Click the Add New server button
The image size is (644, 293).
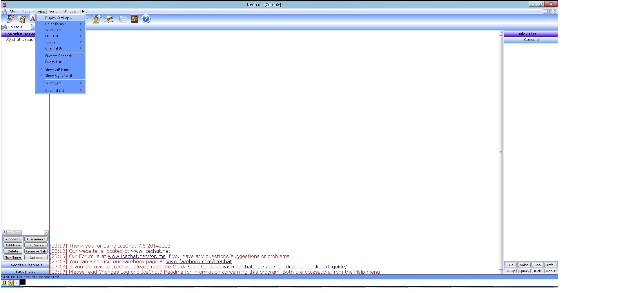point(13,245)
